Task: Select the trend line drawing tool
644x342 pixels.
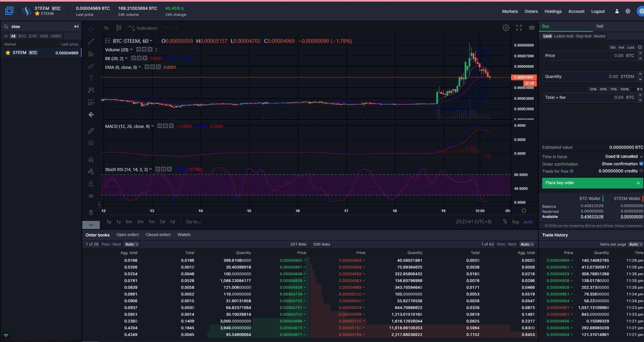Action: [91, 41]
